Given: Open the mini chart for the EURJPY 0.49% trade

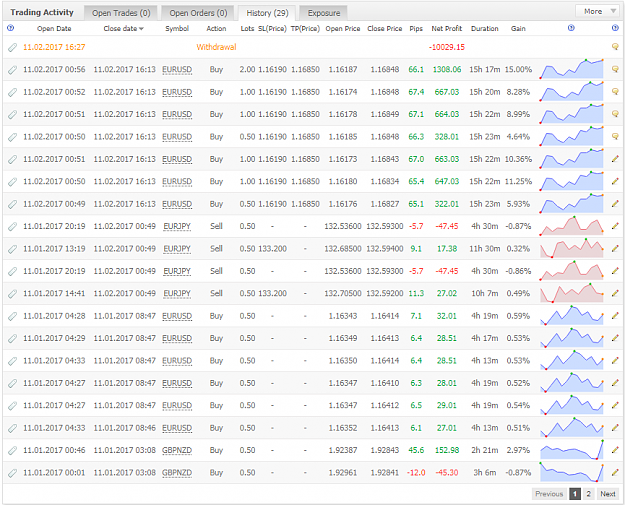Looking at the screenshot, I should click(572, 293).
